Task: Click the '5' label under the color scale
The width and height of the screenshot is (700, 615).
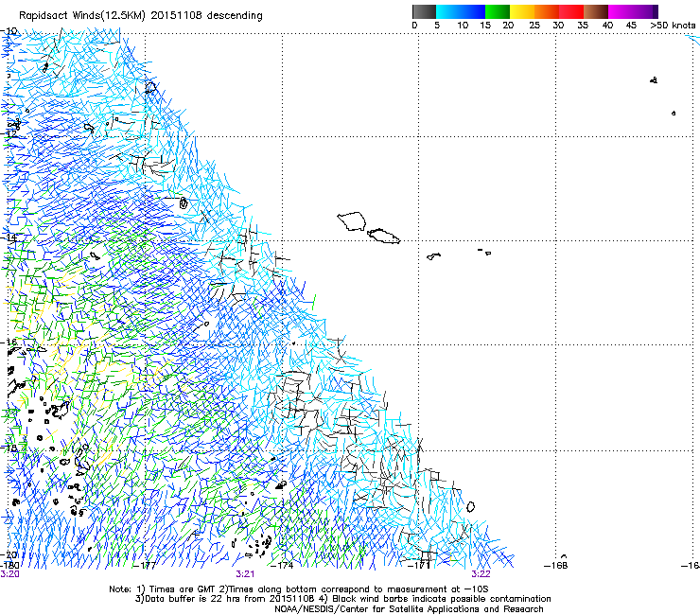Action: [437, 26]
